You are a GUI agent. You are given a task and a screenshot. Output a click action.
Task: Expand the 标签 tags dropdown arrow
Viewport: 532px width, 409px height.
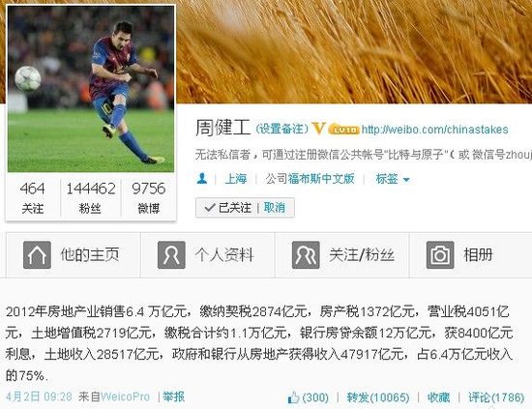pos(406,180)
